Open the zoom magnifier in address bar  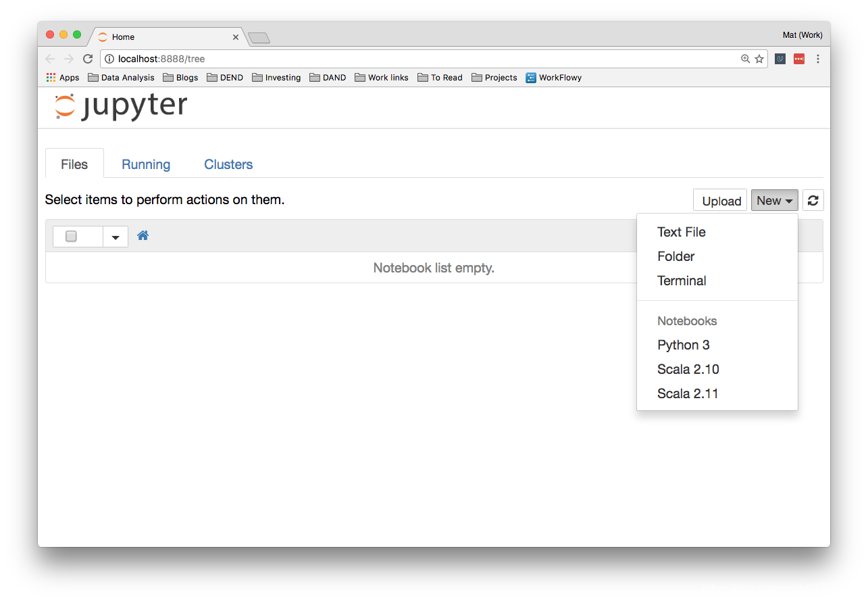coord(746,59)
